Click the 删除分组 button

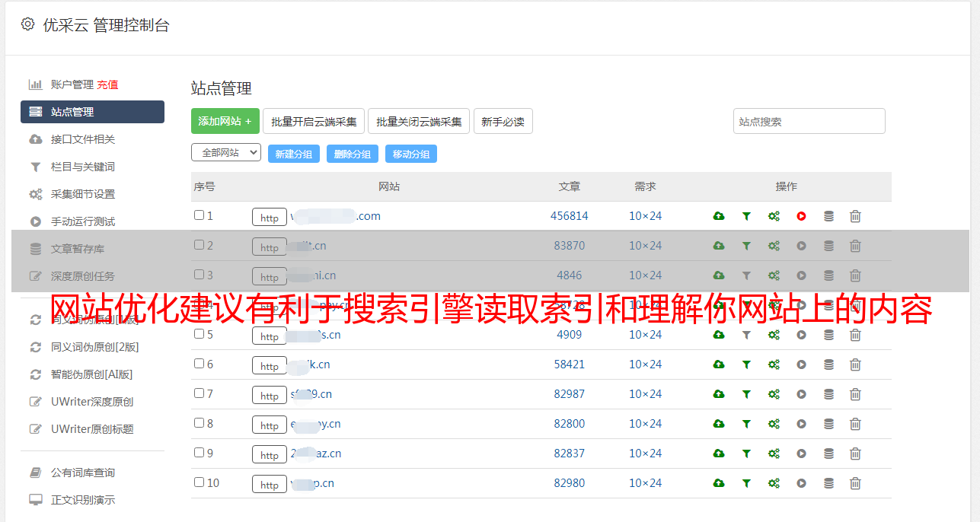tap(353, 154)
